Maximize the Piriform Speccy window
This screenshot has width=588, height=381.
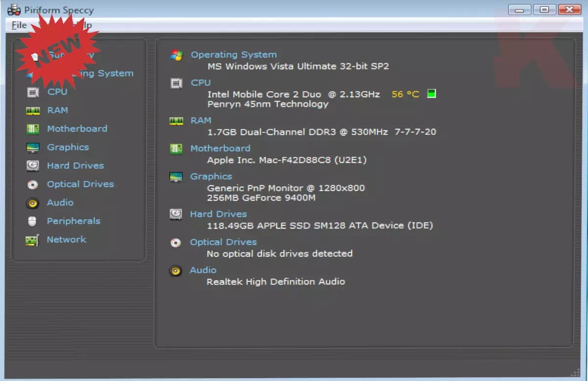click(544, 9)
